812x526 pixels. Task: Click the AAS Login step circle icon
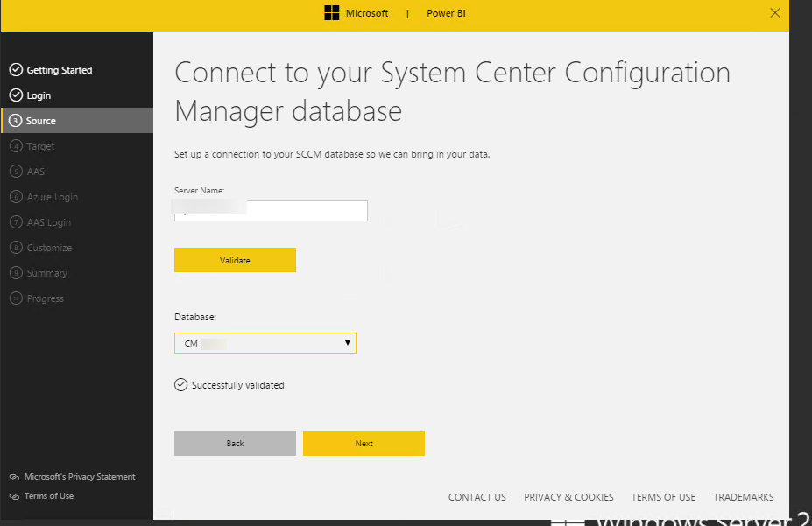click(x=16, y=222)
